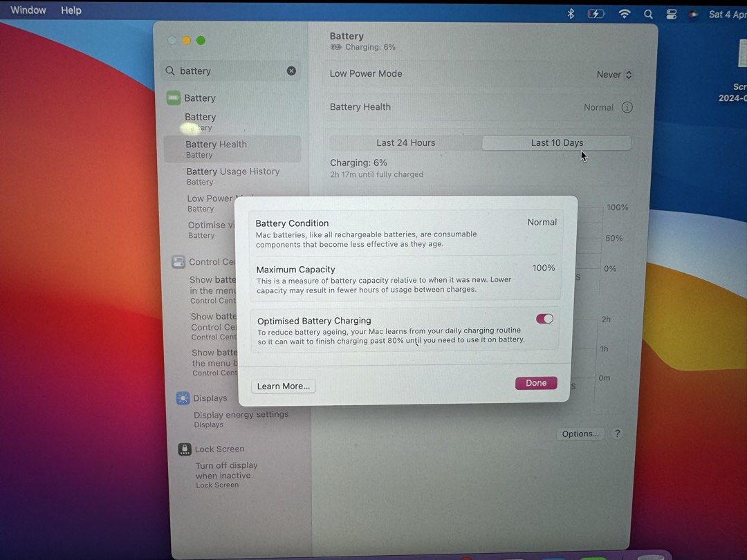Viewport: 747px width, 560px height.
Task: Click the green Battery sidebar icon
Action: click(x=174, y=98)
